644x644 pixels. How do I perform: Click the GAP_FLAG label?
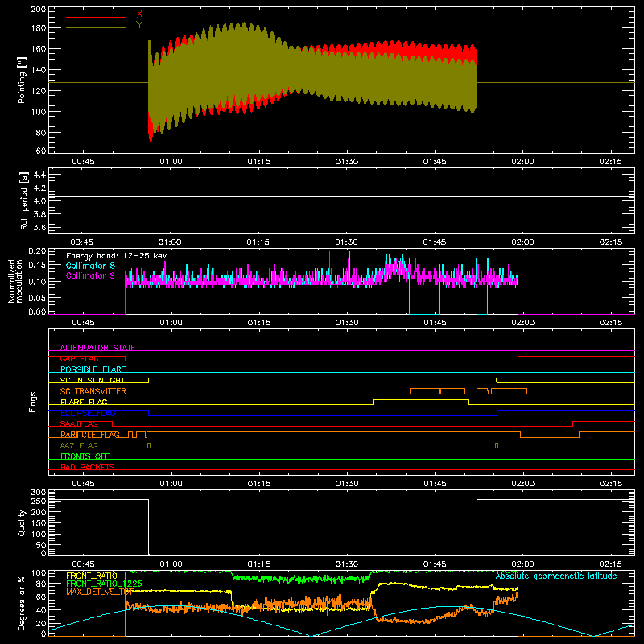click(79, 358)
